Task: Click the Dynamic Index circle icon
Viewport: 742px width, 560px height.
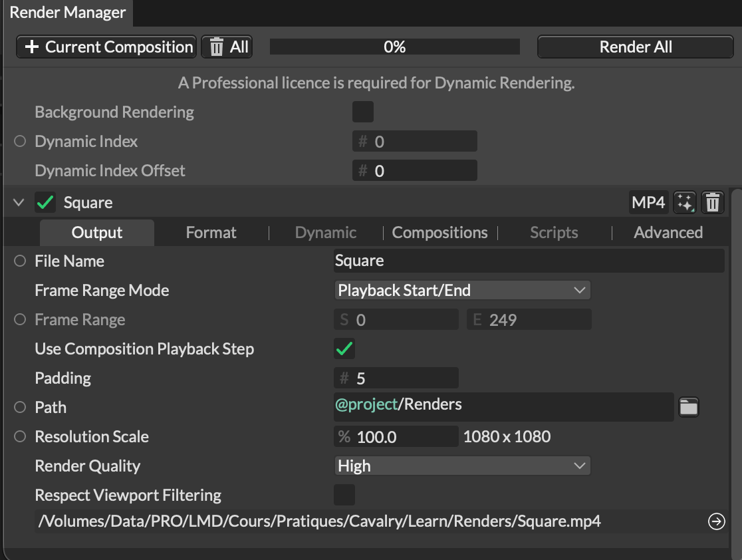Action: (20, 142)
